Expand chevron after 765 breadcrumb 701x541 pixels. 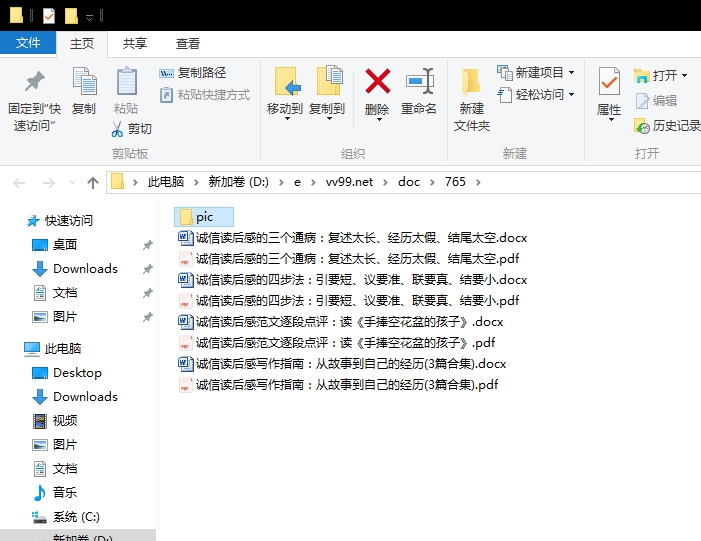click(x=478, y=182)
